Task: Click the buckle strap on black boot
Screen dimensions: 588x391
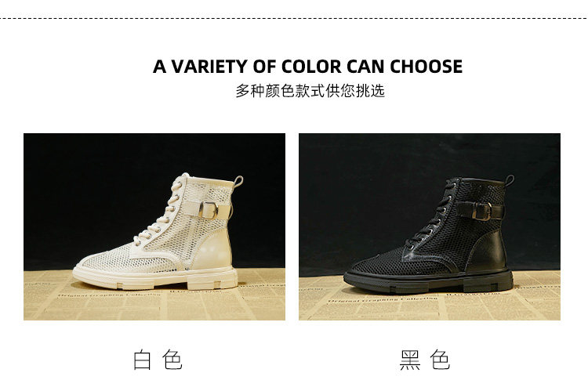Action: click(480, 211)
